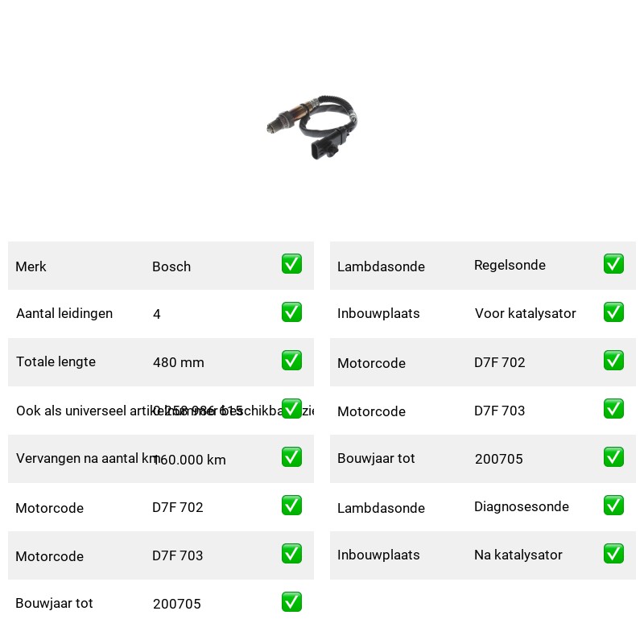This screenshot has height=644, width=644.
Task: Click the Merk label
Action: 31,266
